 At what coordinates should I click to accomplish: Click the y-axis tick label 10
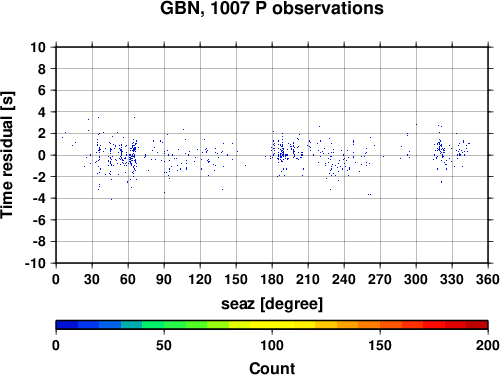[38, 47]
